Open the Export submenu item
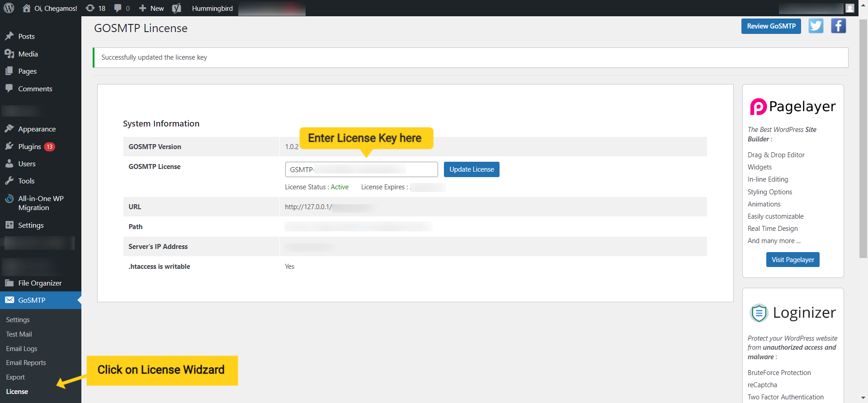The height and width of the screenshot is (403, 868). point(15,377)
